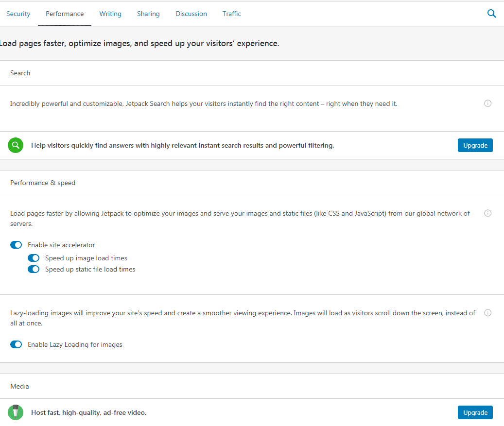
Task: Click info icon beside site accelerator description
Action: point(488,213)
